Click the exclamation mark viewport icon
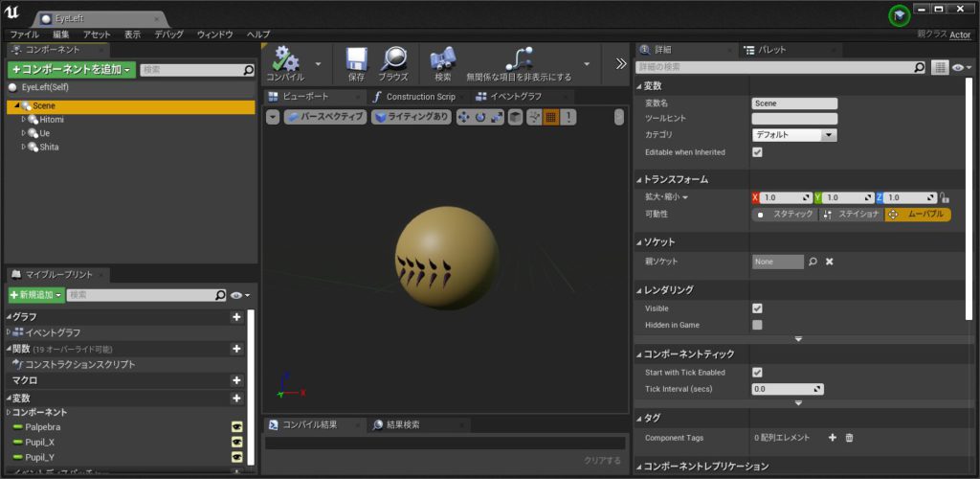980x479 pixels. [x=568, y=117]
